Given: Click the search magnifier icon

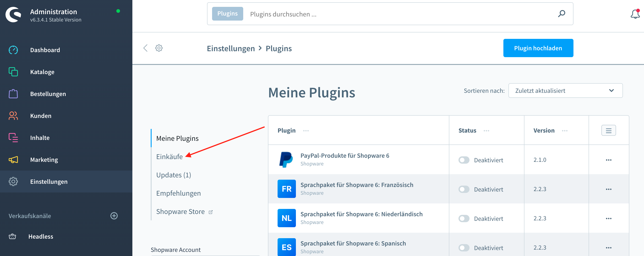Looking at the screenshot, I should tap(562, 14).
